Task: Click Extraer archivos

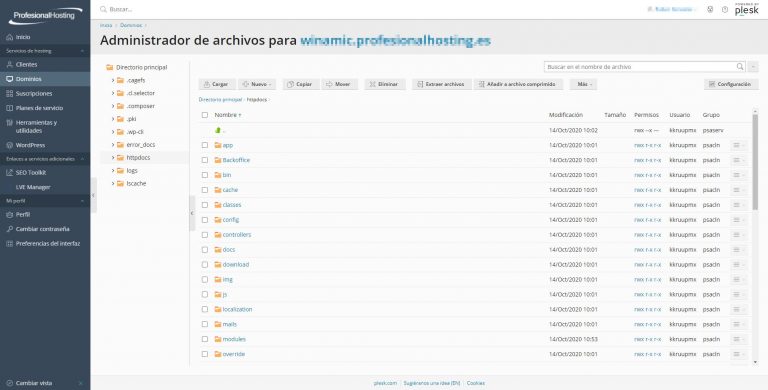Action: tap(442, 84)
